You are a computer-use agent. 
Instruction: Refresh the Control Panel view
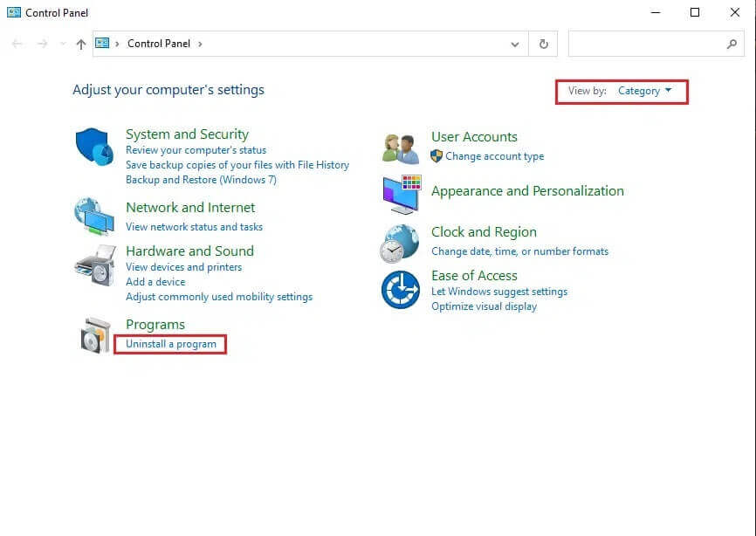tap(543, 44)
